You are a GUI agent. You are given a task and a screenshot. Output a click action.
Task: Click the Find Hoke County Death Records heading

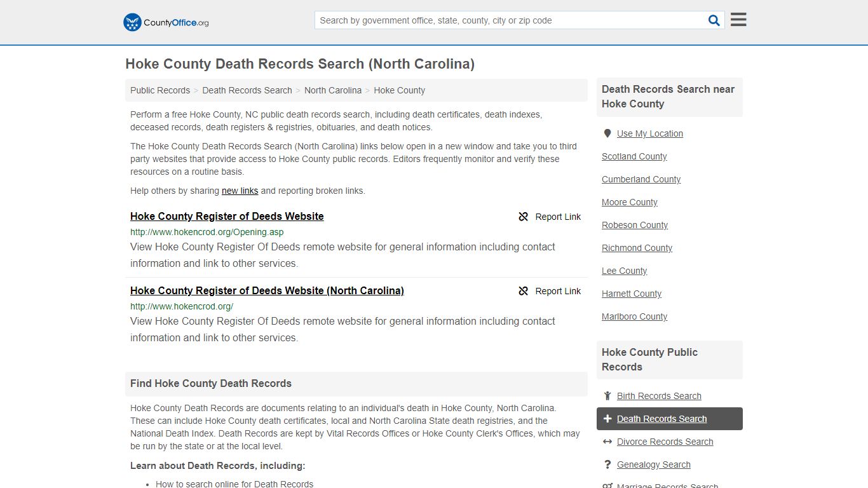point(211,384)
